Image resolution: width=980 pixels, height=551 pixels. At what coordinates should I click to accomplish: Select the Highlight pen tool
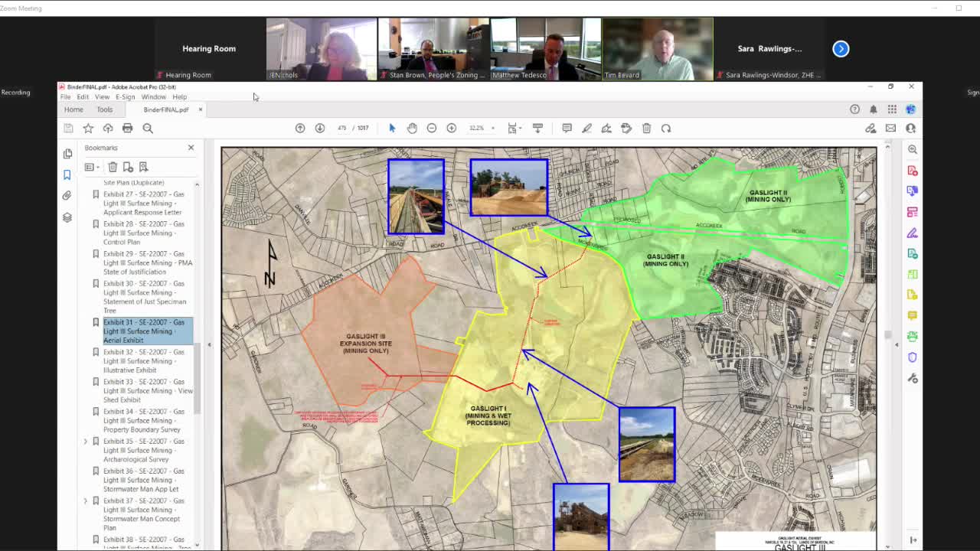tap(586, 129)
